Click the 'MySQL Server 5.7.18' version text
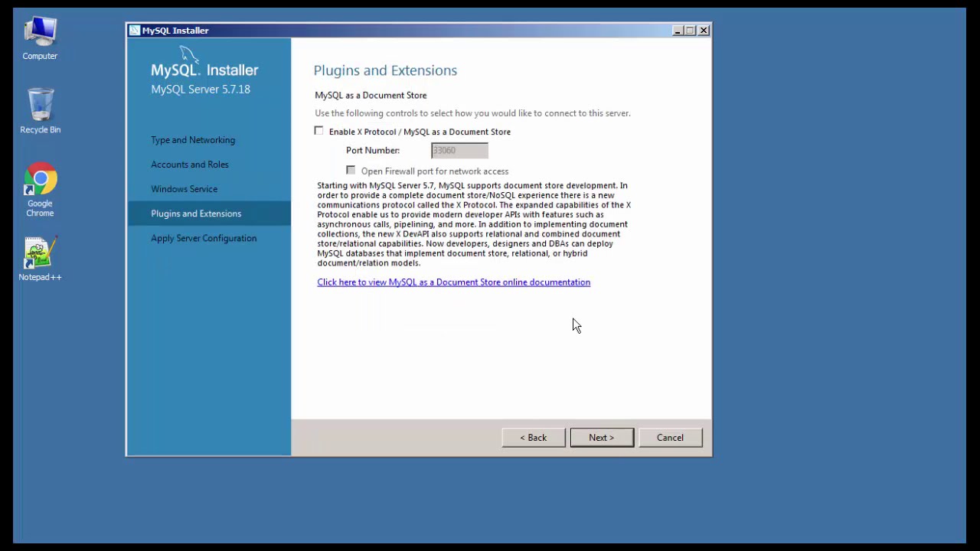 pyautogui.click(x=201, y=90)
